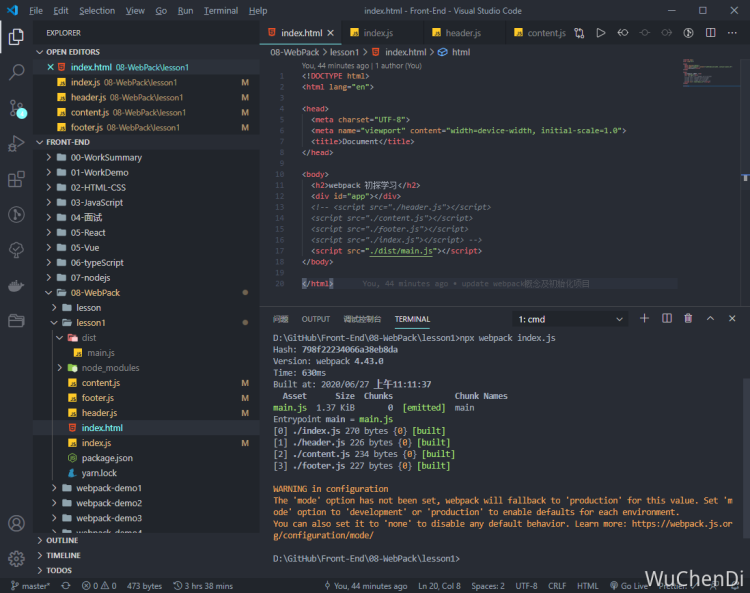The width and height of the screenshot is (750, 593).
Task: Open the GitLens activity bar icon
Action: 16,214
